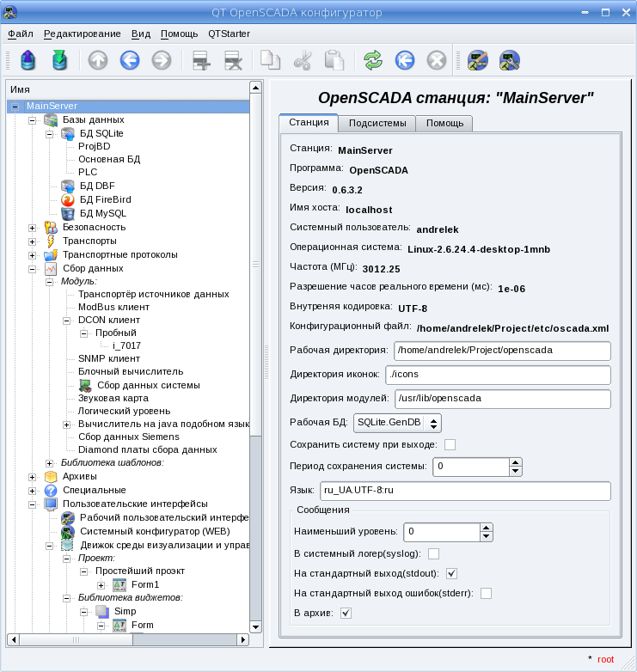The width and height of the screenshot is (637, 672).
Task: Toggle the В системный логер(syslog) checkbox
Action: [x=434, y=553]
